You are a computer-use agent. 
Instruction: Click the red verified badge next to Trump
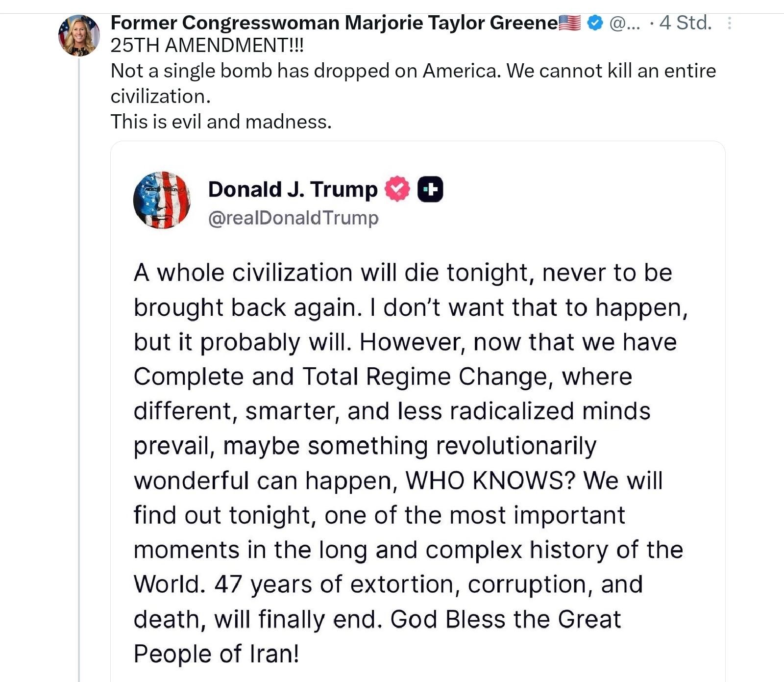click(x=397, y=189)
